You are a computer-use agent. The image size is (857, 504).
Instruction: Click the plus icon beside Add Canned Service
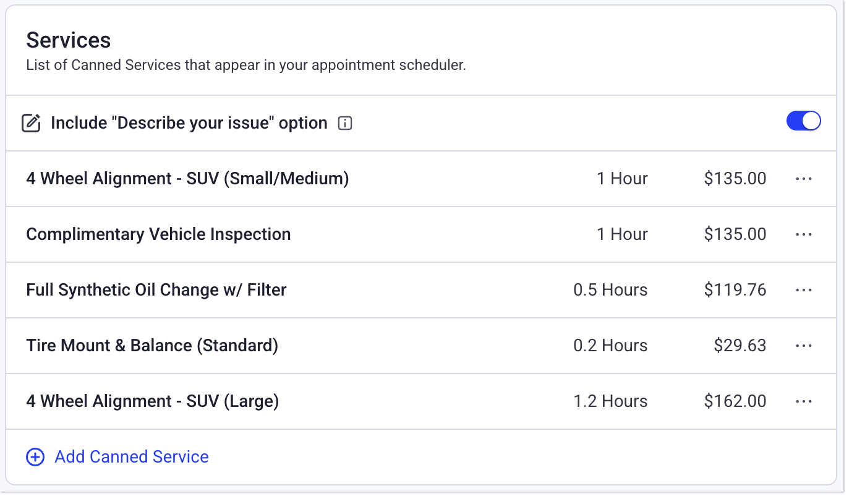35,457
